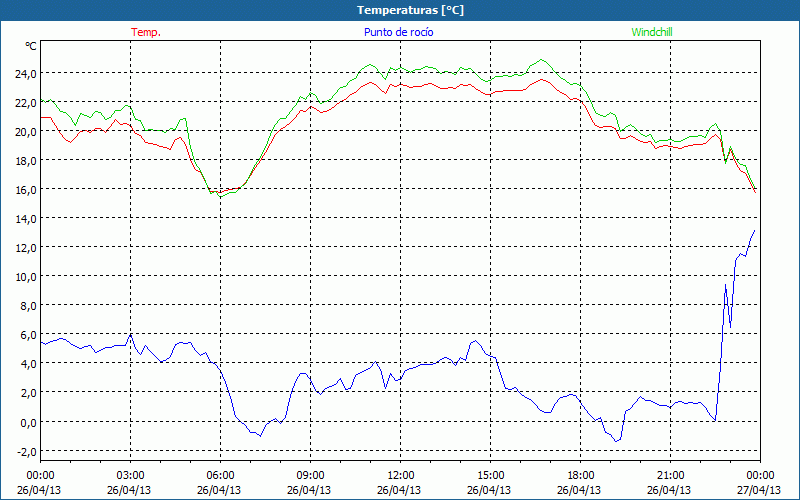Screen dimensions: 800x500
Task: Click the 26/04/13 date under 21:00
Action: (x=669, y=490)
